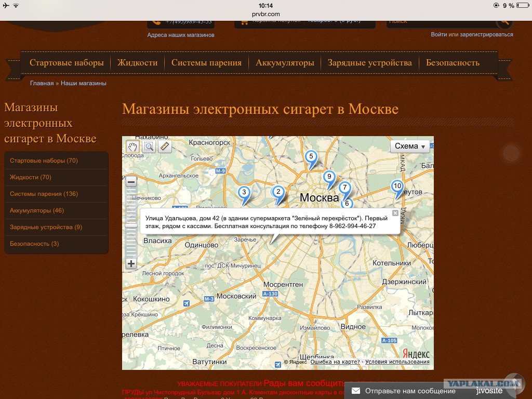Open Войти или зарегистрироваться link
Viewport: 532px width, 399px height.
472,34
